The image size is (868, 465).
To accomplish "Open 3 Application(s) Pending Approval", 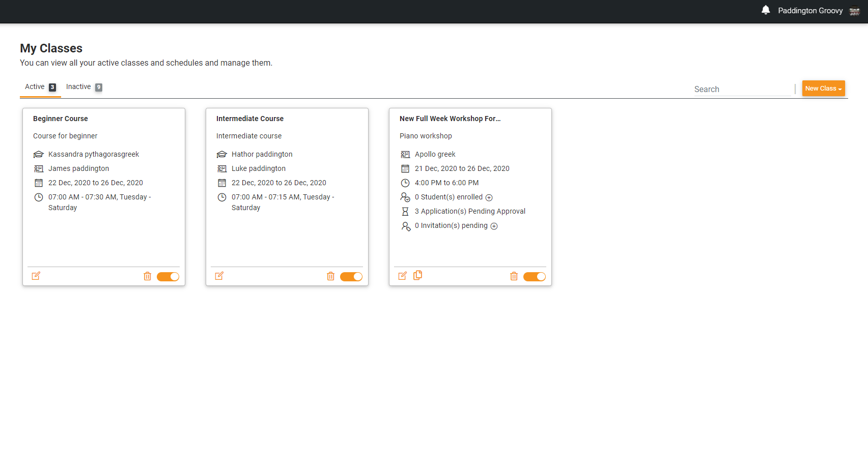I will pos(470,211).
